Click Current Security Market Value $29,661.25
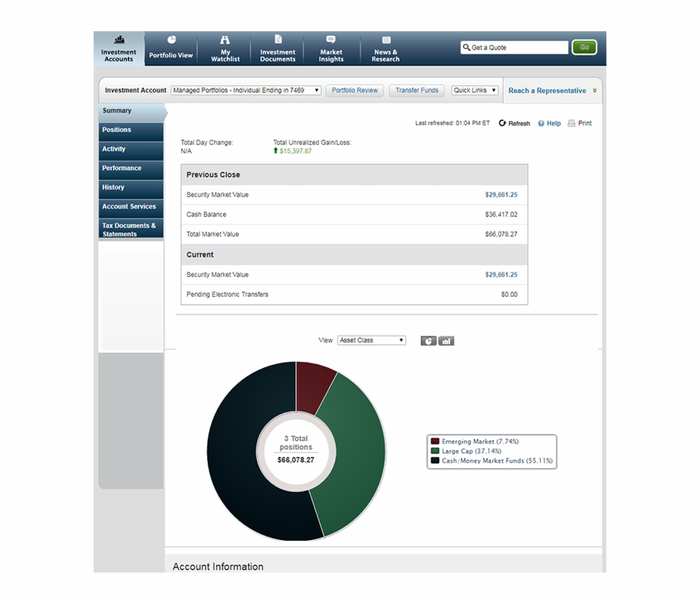Image resolution: width=700 pixels, height=603 pixels. [x=501, y=275]
